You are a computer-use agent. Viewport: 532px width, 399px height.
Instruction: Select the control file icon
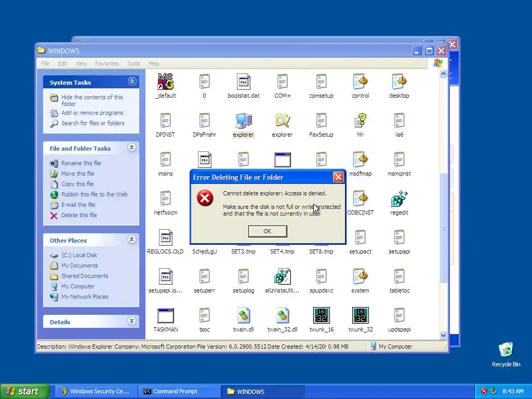(x=361, y=82)
